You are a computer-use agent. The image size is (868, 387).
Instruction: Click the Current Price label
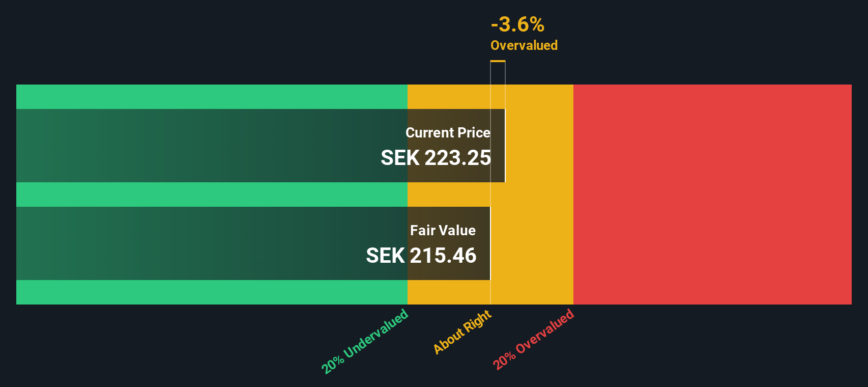coord(448,133)
